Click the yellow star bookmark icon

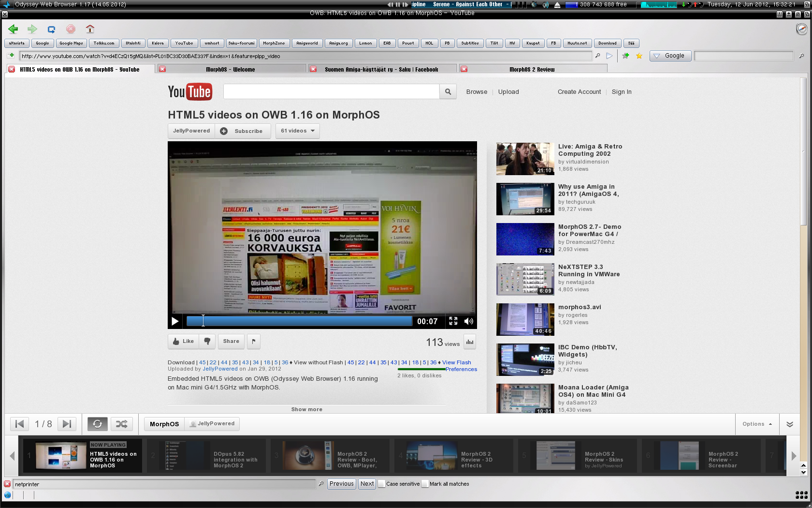(x=639, y=56)
